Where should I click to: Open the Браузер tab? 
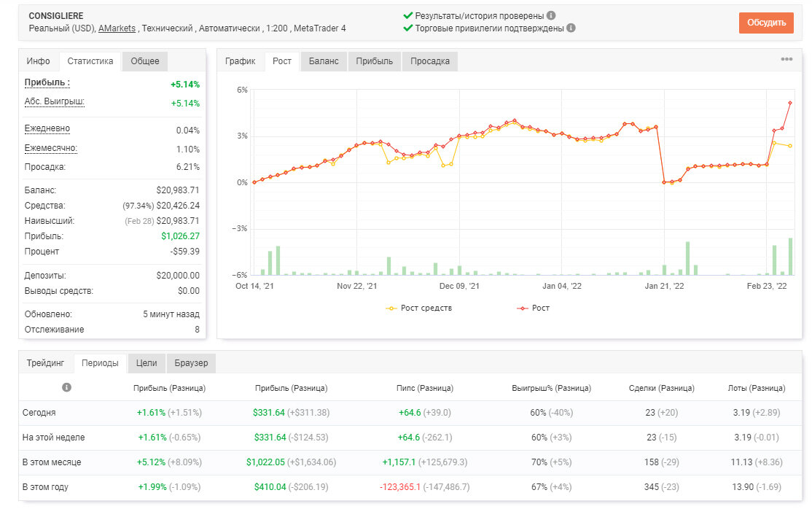(x=191, y=363)
